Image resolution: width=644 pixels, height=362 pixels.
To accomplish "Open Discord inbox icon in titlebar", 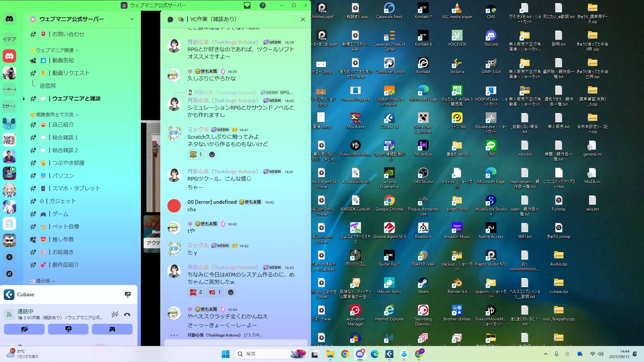I will pyautogui.click(x=247, y=5).
